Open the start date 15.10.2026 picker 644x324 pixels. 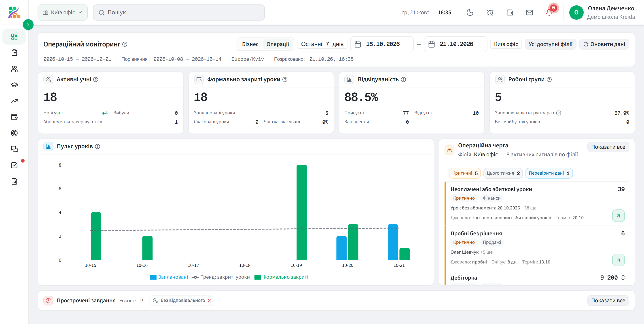click(x=382, y=44)
